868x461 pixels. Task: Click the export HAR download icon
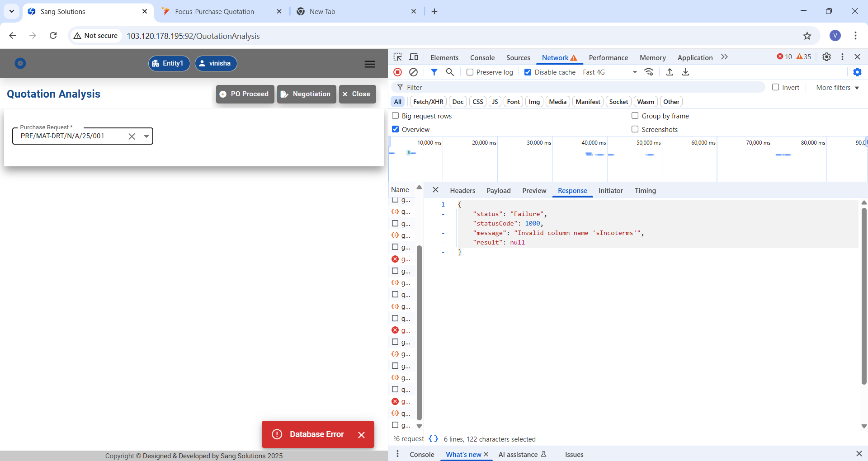[x=685, y=72]
